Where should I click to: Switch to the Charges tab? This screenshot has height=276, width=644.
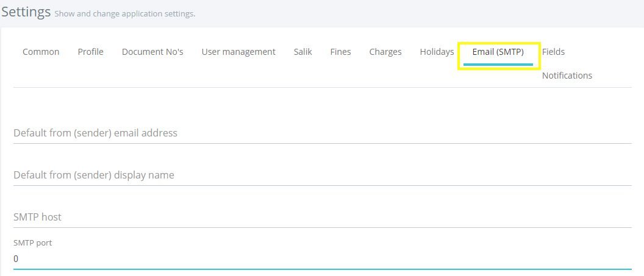[385, 52]
